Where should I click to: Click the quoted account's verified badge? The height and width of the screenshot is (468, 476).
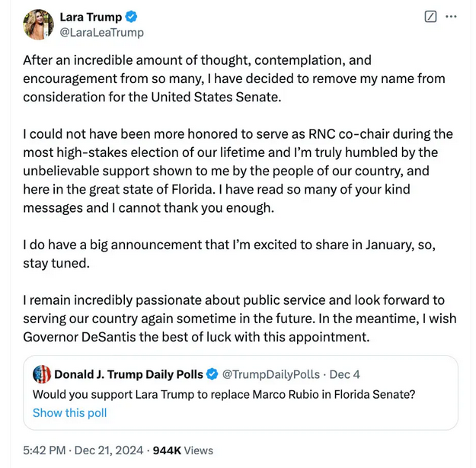click(x=212, y=374)
